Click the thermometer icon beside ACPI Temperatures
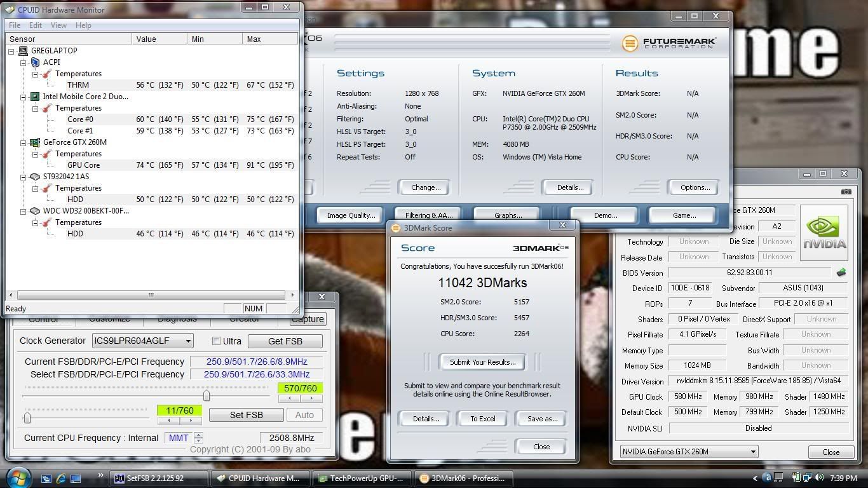Screen dimensions: 868x488 point(46,74)
